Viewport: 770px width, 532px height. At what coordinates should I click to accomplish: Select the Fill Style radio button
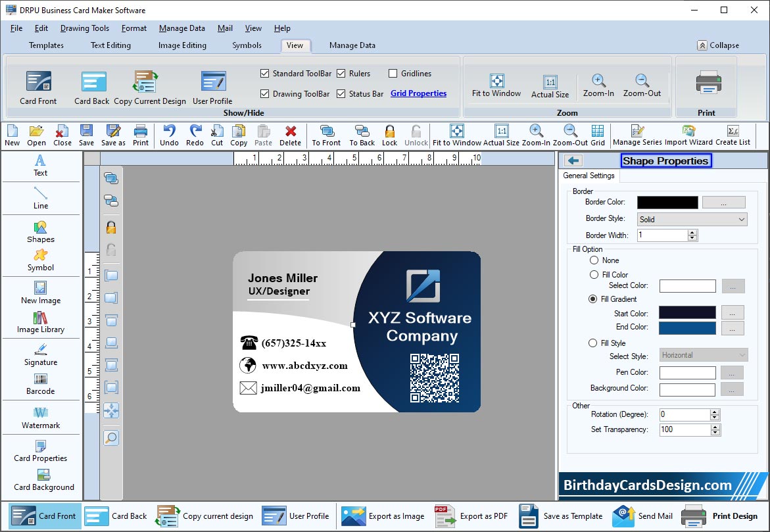pyautogui.click(x=592, y=343)
